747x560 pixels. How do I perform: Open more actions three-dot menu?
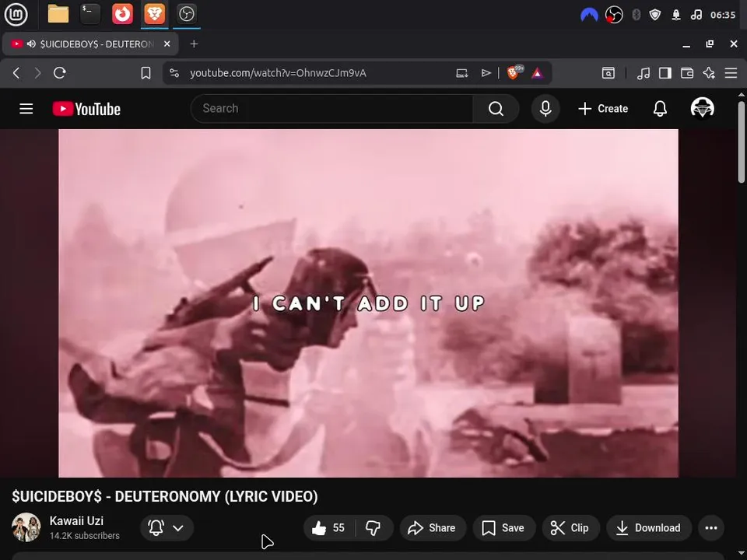click(x=710, y=527)
